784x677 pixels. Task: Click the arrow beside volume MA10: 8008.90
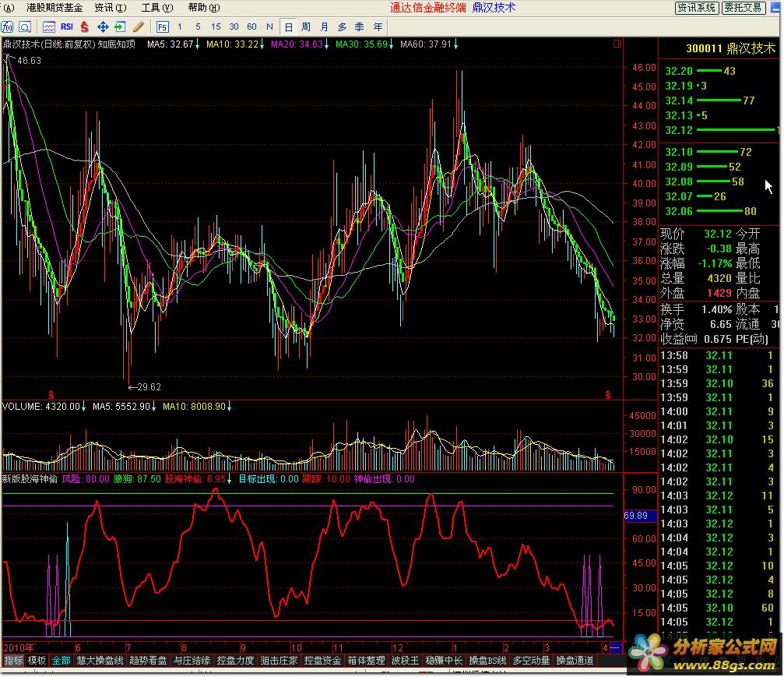pyautogui.click(x=230, y=407)
